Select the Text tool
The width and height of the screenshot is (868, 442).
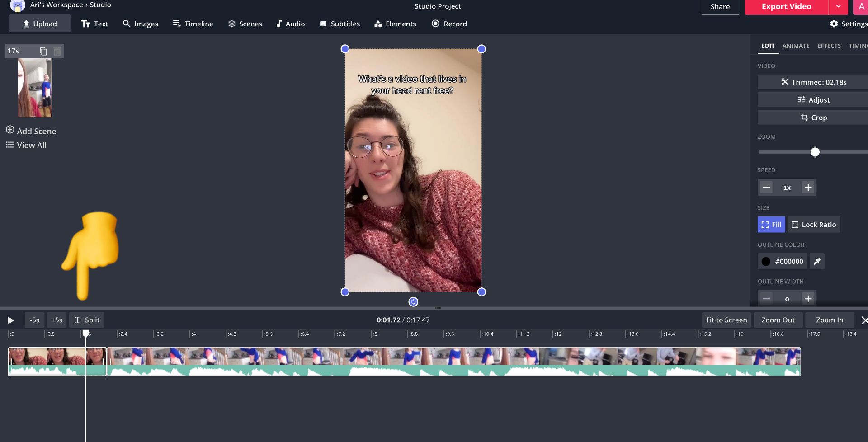pos(94,24)
